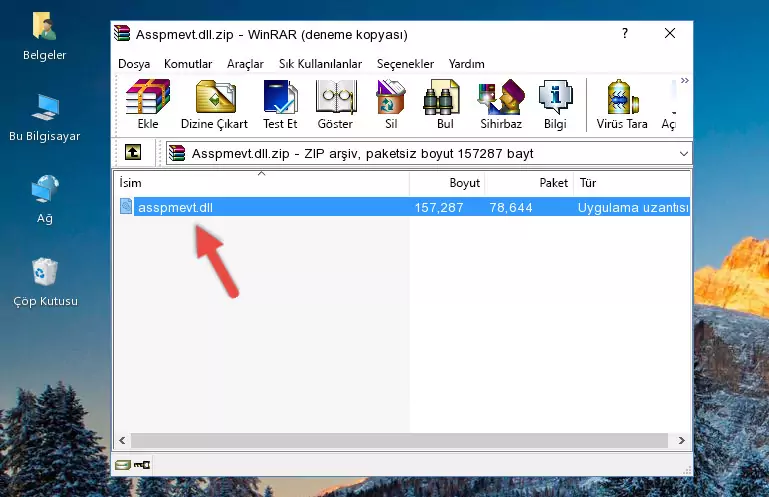The image size is (769, 497).
Task: Open the Seçenekler menu
Action: (405, 64)
